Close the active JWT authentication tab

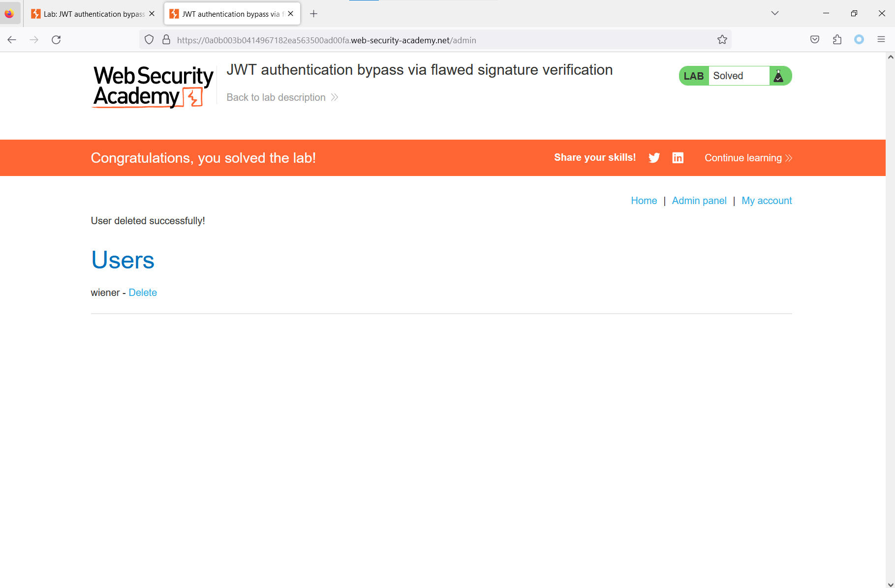[291, 14]
